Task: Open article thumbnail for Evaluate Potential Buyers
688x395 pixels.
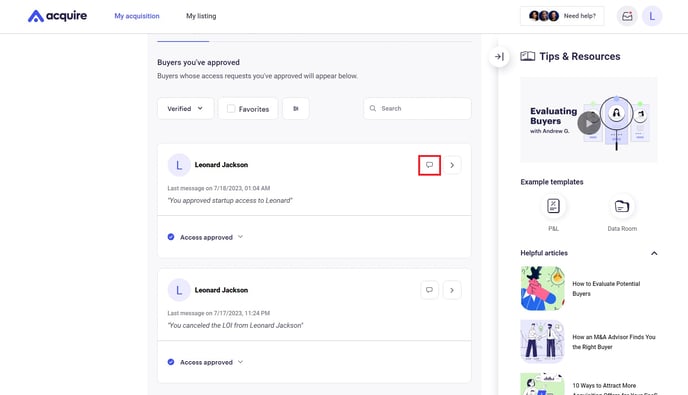Action: point(542,288)
